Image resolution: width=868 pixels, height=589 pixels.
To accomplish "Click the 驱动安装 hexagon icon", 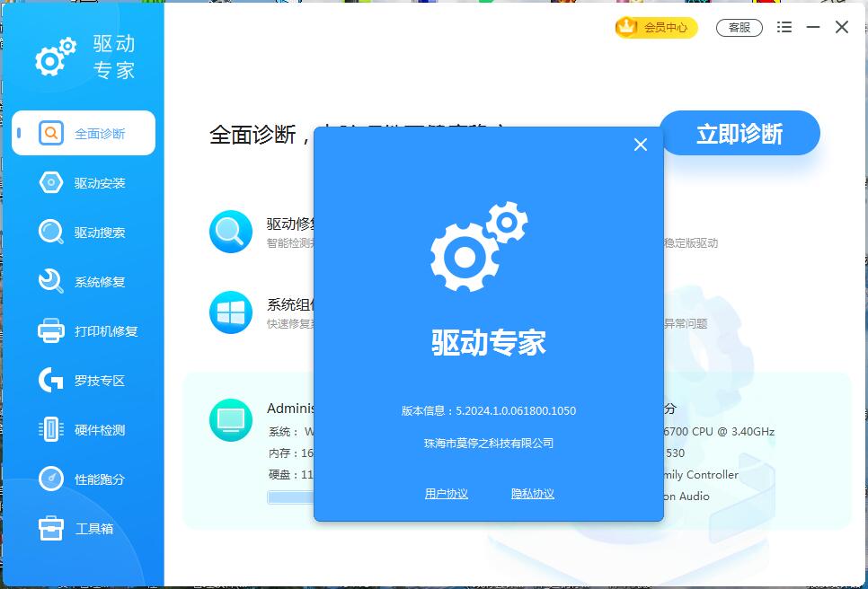I will (51, 182).
